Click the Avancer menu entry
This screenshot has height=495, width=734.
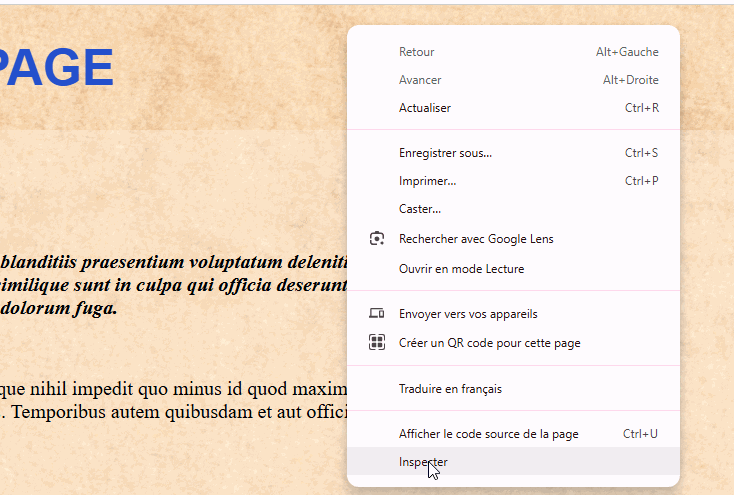pos(420,80)
